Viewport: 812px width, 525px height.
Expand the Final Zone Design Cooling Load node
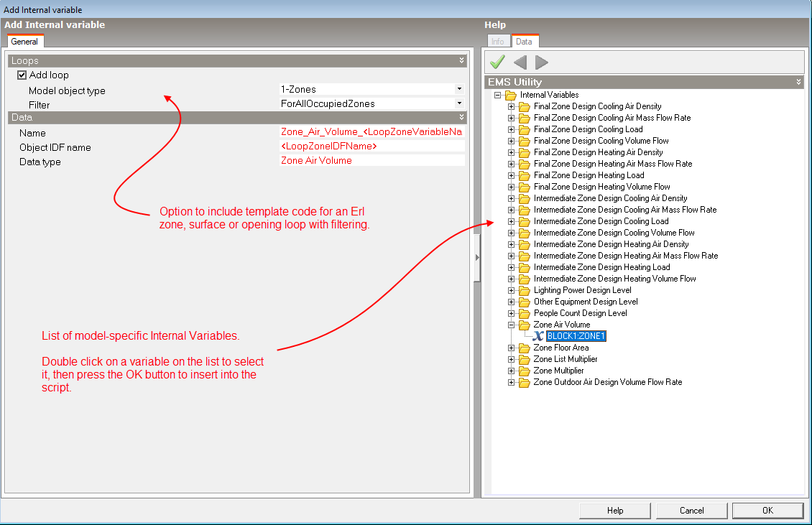512,129
